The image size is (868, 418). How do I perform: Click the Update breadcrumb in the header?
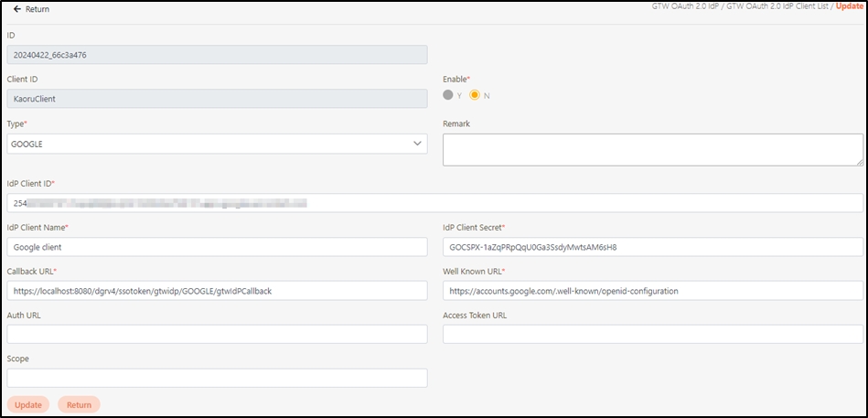point(849,7)
